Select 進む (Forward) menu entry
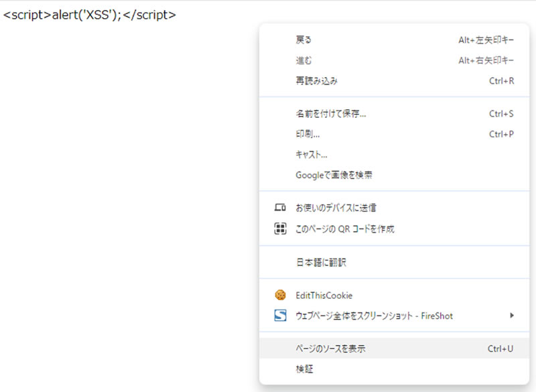536x392 pixels. 394,60
